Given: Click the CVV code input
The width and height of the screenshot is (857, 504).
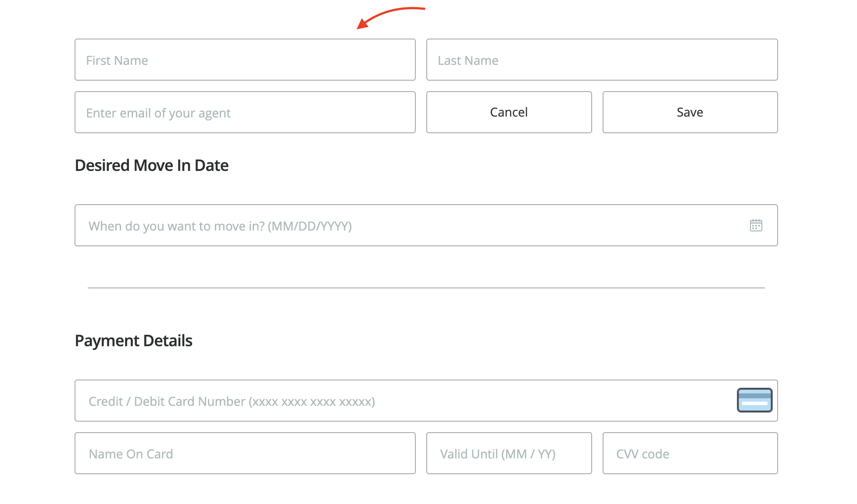Looking at the screenshot, I should point(690,453).
